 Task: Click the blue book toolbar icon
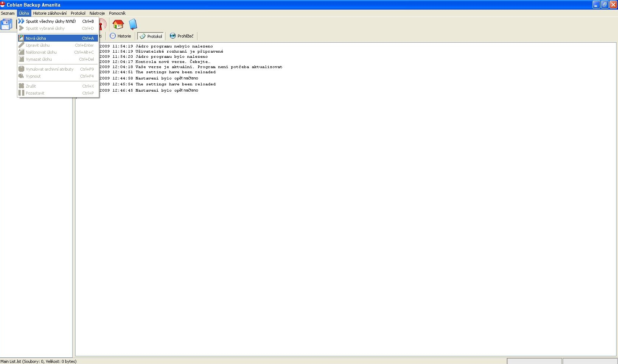click(133, 24)
